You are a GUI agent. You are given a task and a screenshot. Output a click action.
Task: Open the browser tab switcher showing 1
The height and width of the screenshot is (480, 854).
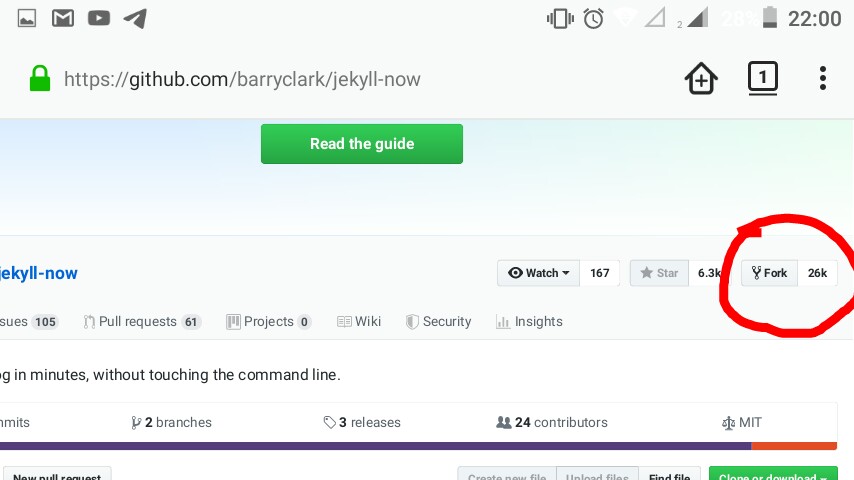762,78
